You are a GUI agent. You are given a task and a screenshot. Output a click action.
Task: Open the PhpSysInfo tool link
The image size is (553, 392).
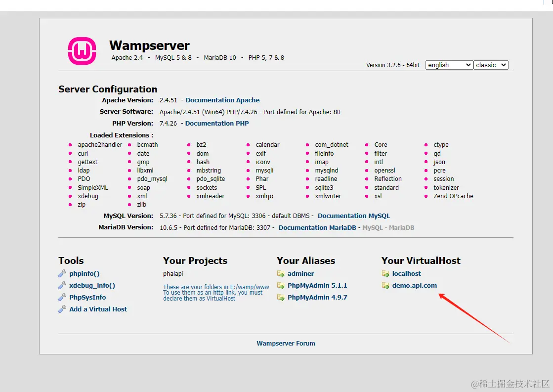(x=87, y=298)
